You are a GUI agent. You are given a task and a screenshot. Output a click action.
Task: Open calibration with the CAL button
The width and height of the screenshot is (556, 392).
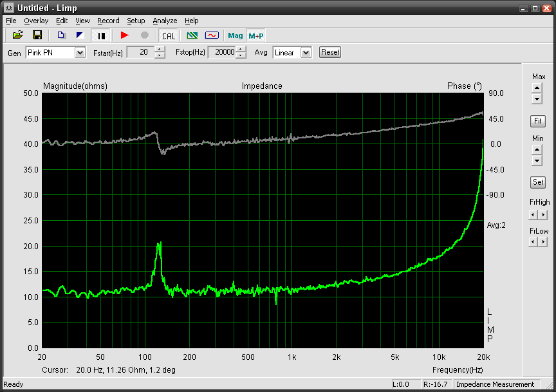pos(169,36)
